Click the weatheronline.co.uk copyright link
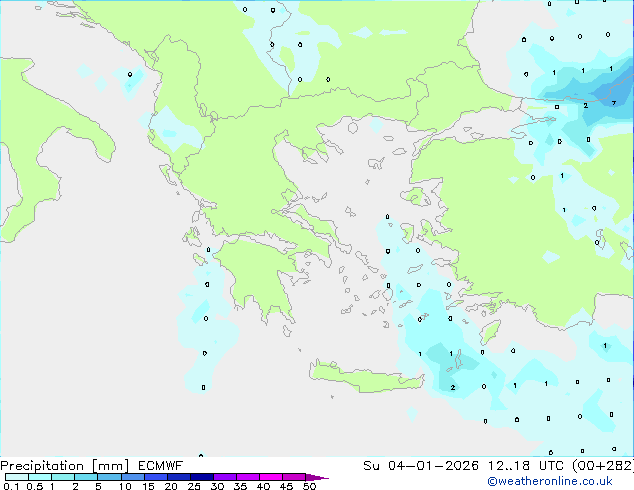The width and height of the screenshot is (634, 490). [550, 481]
